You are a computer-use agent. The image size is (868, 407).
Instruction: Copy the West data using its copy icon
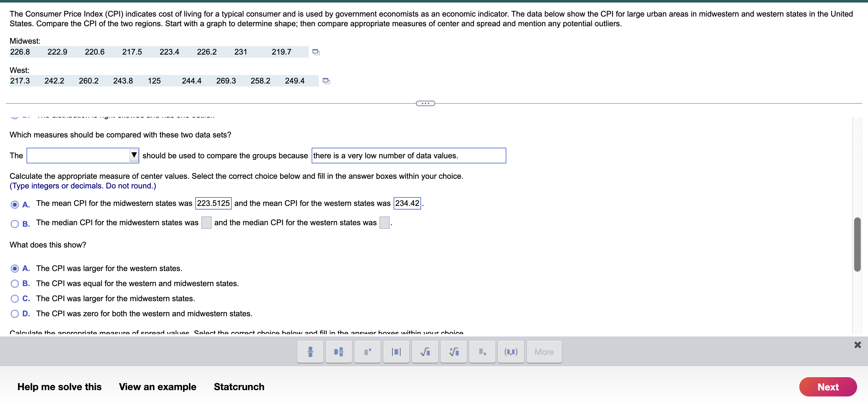click(325, 81)
